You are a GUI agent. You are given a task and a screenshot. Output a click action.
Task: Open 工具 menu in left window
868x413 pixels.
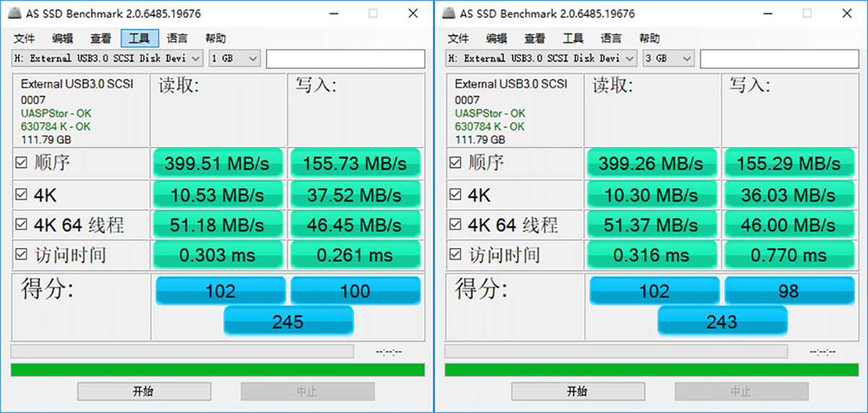(139, 38)
